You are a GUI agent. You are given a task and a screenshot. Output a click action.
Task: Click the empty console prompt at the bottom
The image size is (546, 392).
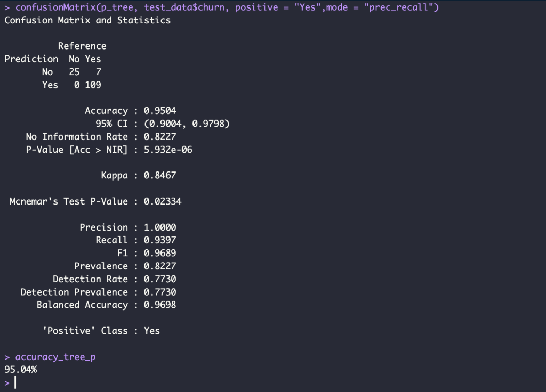point(16,382)
